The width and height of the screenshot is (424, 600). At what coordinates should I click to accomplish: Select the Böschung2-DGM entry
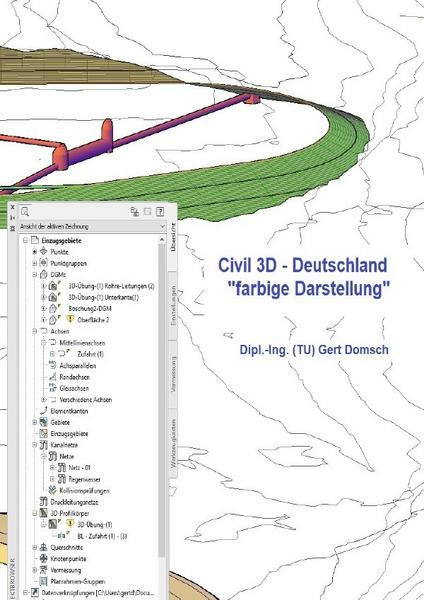pos(90,308)
